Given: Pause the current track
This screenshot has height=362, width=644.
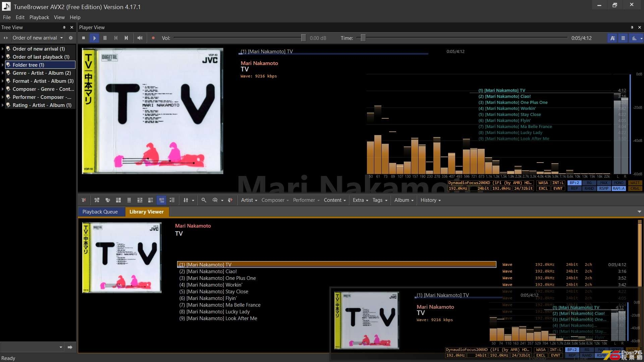Looking at the screenshot, I should tap(105, 38).
